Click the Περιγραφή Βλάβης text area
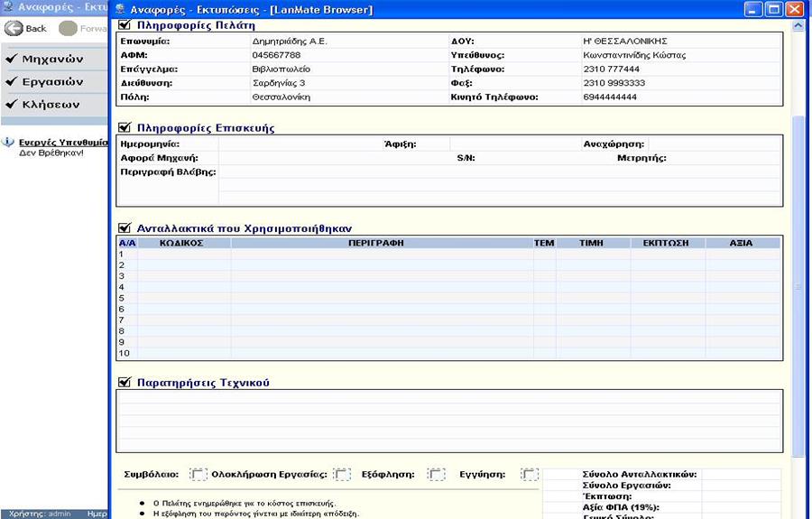 coord(500,185)
